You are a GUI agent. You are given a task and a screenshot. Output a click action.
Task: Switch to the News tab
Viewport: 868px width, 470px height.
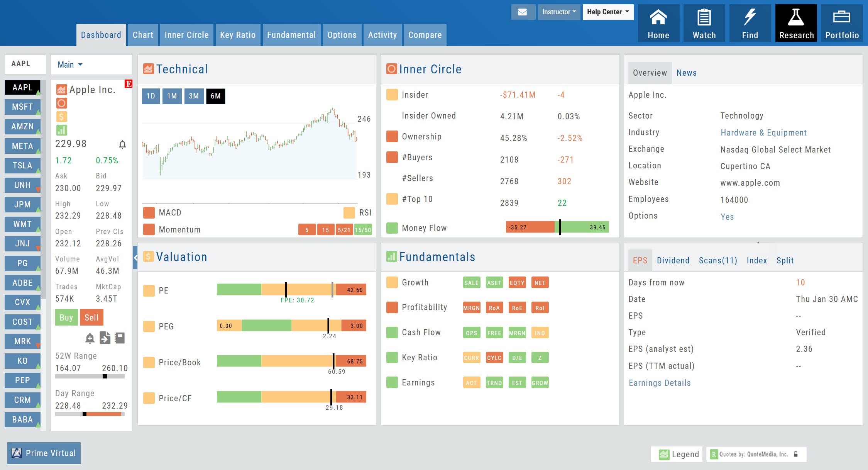[686, 73]
